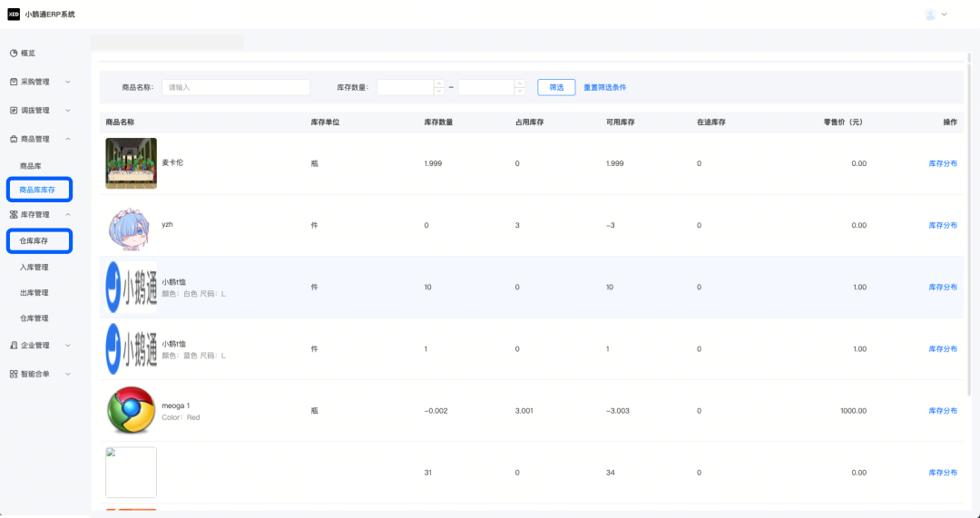The image size is (980, 518).
Task: Focus the 商品名称 search input field
Action: pos(236,87)
